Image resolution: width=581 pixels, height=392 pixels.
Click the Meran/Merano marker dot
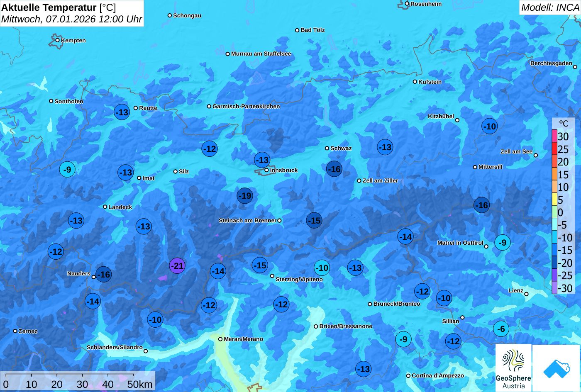pos(220,339)
